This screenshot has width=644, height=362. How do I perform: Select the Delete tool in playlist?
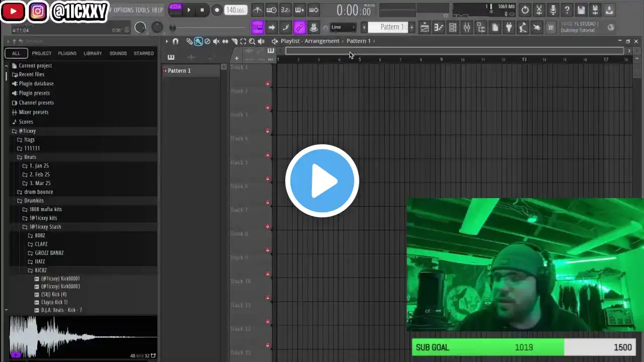[207, 41]
